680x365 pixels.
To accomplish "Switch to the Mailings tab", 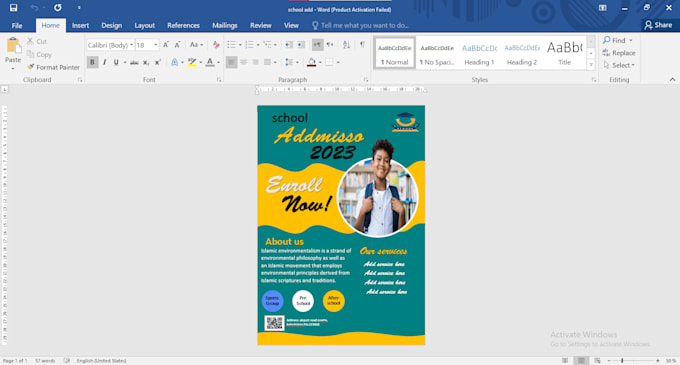I will [x=225, y=26].
